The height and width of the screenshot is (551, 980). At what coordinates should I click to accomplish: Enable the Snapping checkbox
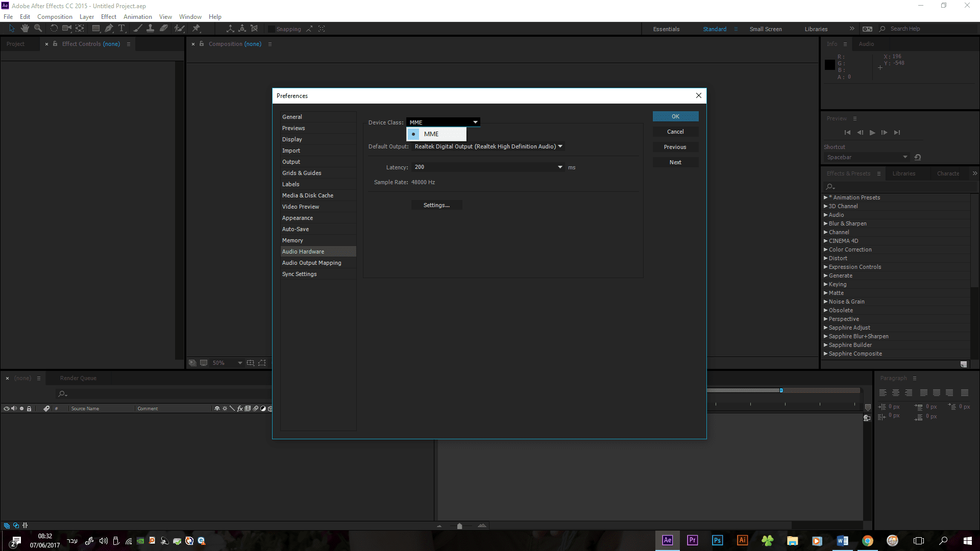[272, 29]
